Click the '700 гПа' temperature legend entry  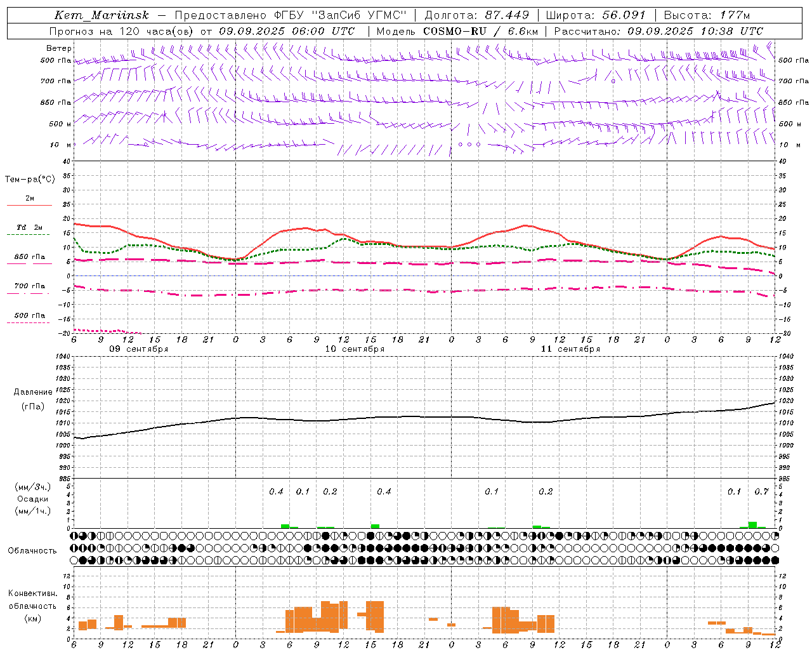click(x=30, y=286)
